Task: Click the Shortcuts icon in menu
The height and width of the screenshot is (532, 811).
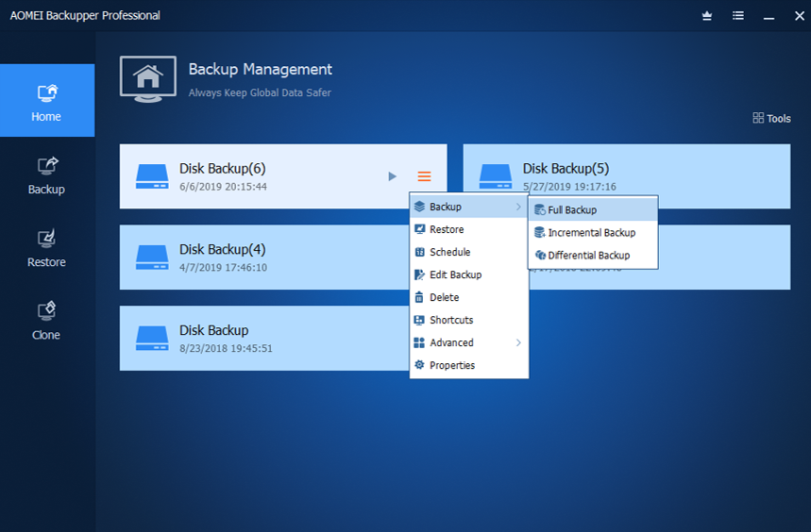Action: (x=419, y=320)
